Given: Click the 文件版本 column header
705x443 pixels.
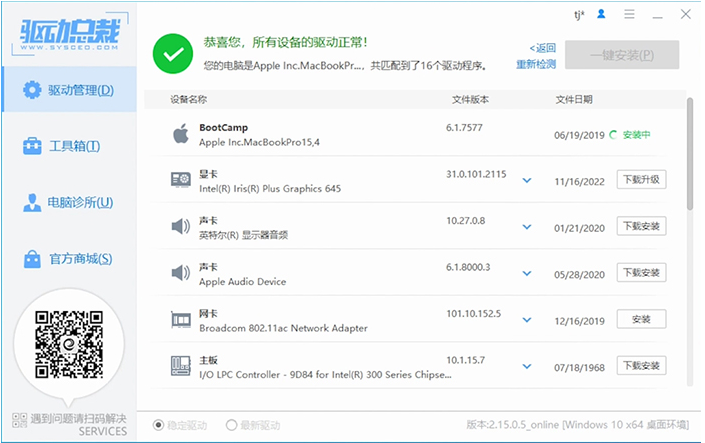Looking at the screenshot, I should click(x=470, y=99).
